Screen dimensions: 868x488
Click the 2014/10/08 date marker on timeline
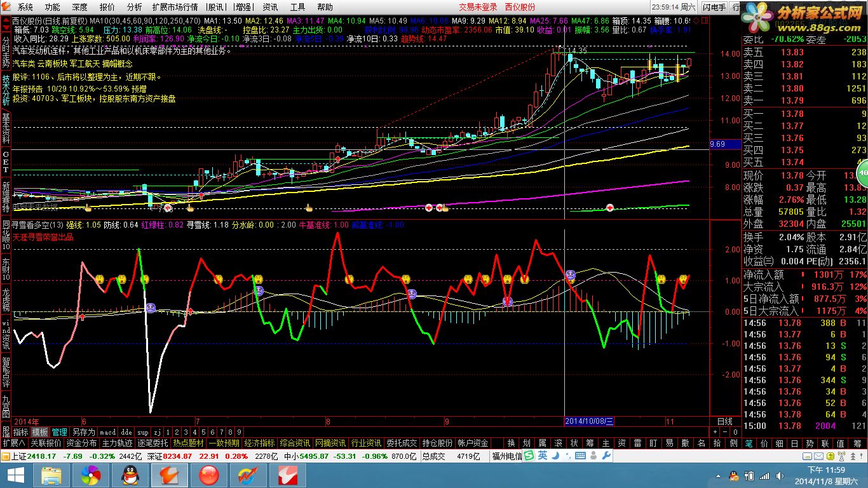[x=589, y=421]
